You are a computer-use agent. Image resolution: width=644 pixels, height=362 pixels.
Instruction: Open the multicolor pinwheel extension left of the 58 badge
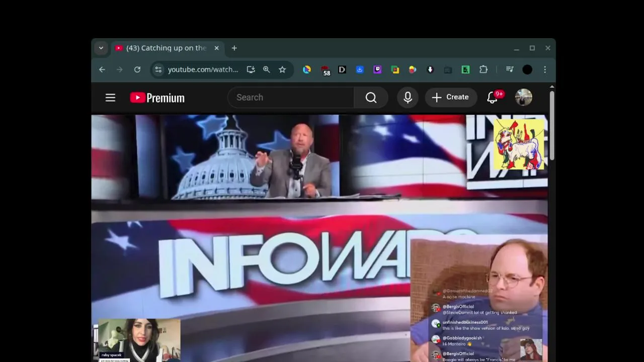(307, 70)
